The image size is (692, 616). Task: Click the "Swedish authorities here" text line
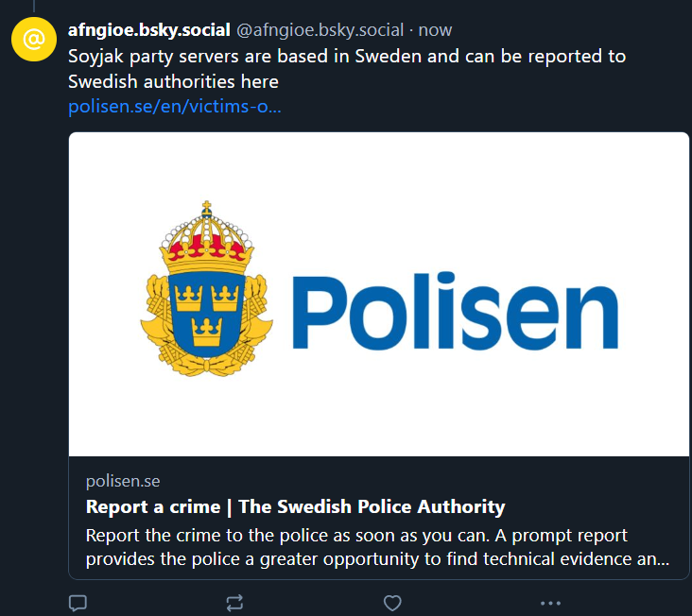(173, 81)
